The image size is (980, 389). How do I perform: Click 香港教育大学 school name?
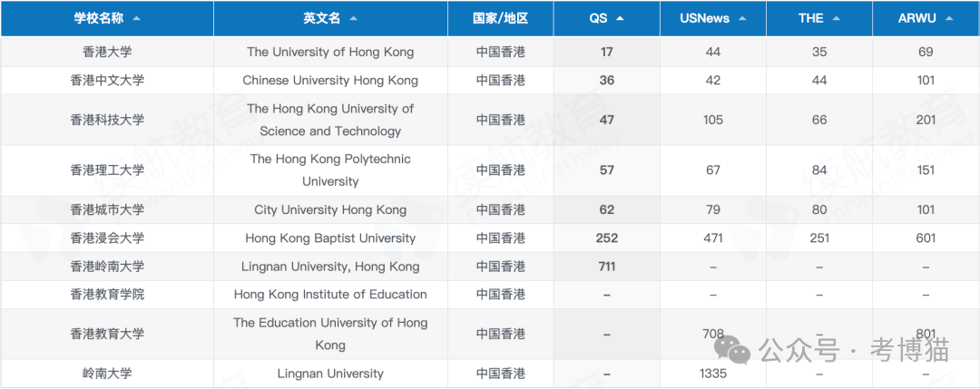tap(107, 334)
